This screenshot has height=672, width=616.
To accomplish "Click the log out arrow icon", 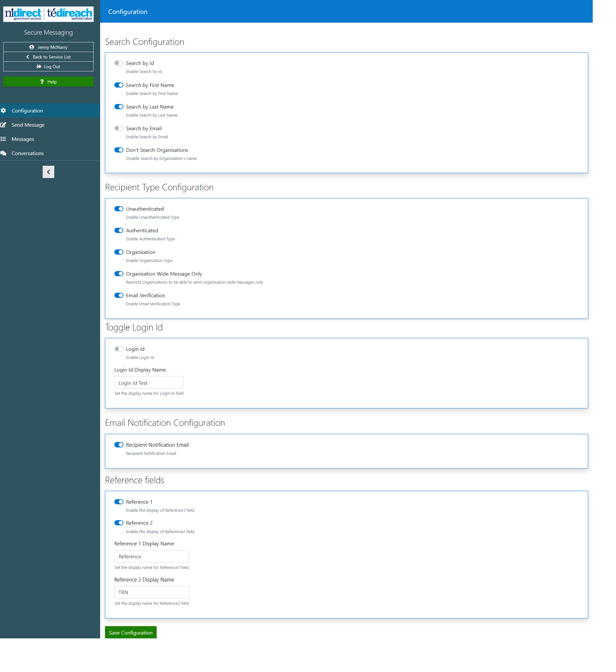I will point(39,67).
